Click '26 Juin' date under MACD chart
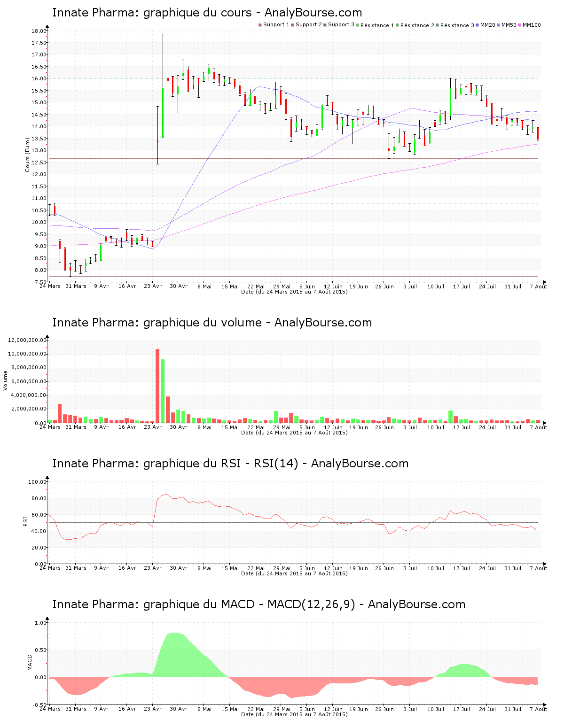 [x=384, y=709]
